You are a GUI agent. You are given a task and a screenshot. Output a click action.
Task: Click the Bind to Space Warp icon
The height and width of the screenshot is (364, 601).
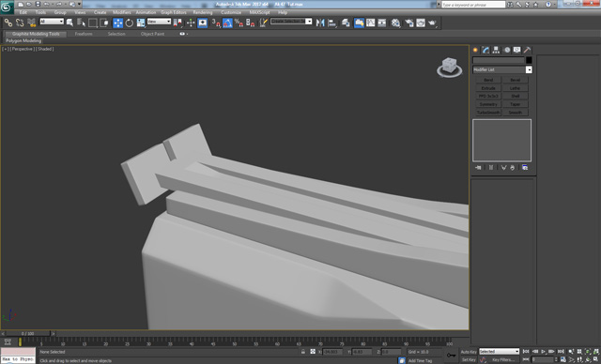31,23
